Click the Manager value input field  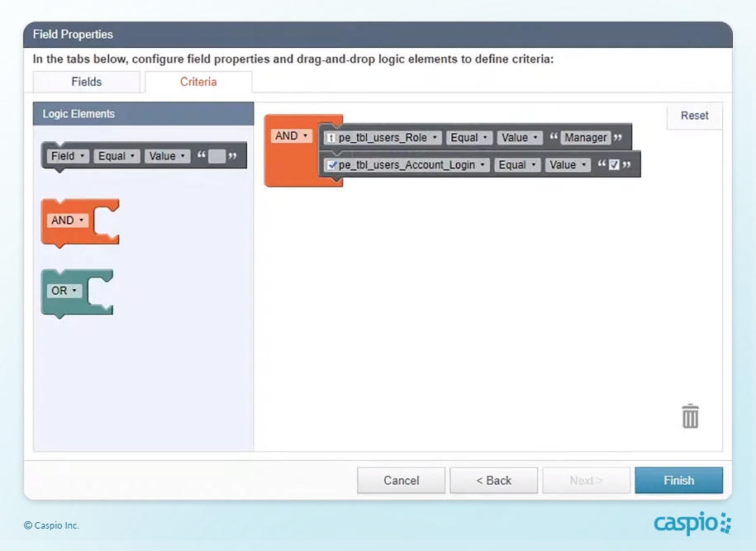coord(586,138)
